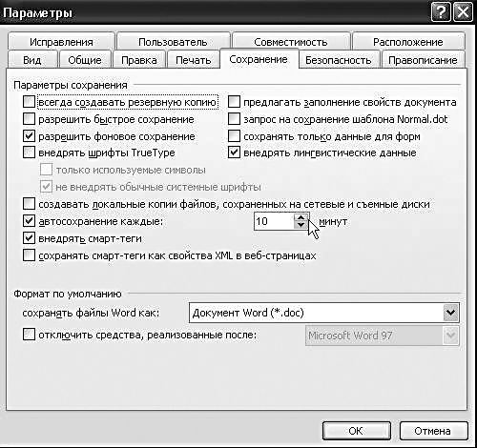Check отключить средства, реализованные после
This screenshot has height=448, width=477.
click(x=29, y=335)
